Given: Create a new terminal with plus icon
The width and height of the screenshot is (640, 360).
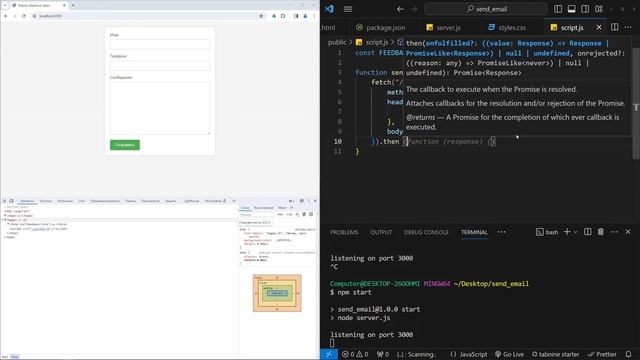Looking at the screenshot, I should (567, 232).
